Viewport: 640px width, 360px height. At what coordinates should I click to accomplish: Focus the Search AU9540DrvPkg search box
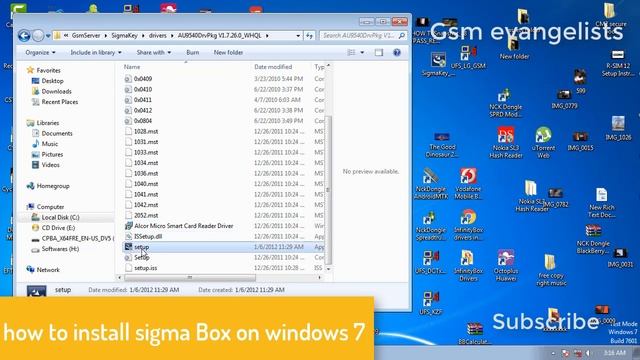point(363,36)
